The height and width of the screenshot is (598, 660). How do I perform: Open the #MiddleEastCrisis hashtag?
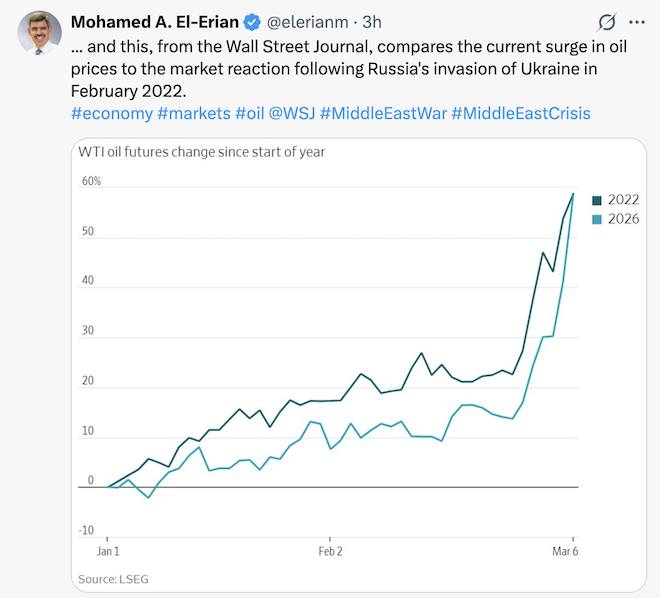point(521,113)
